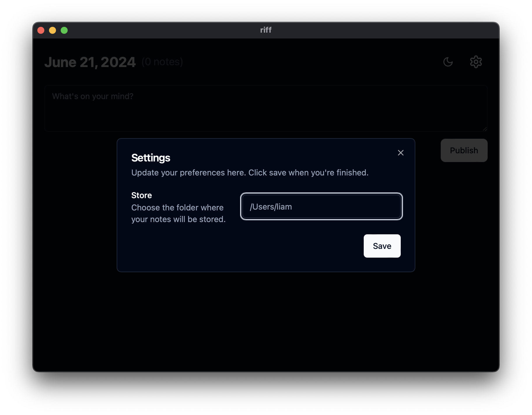The height and width of the screenshot is (415, 532).
Task: Click the "Update your preferences here" subtitle
Action: (250, 173)
